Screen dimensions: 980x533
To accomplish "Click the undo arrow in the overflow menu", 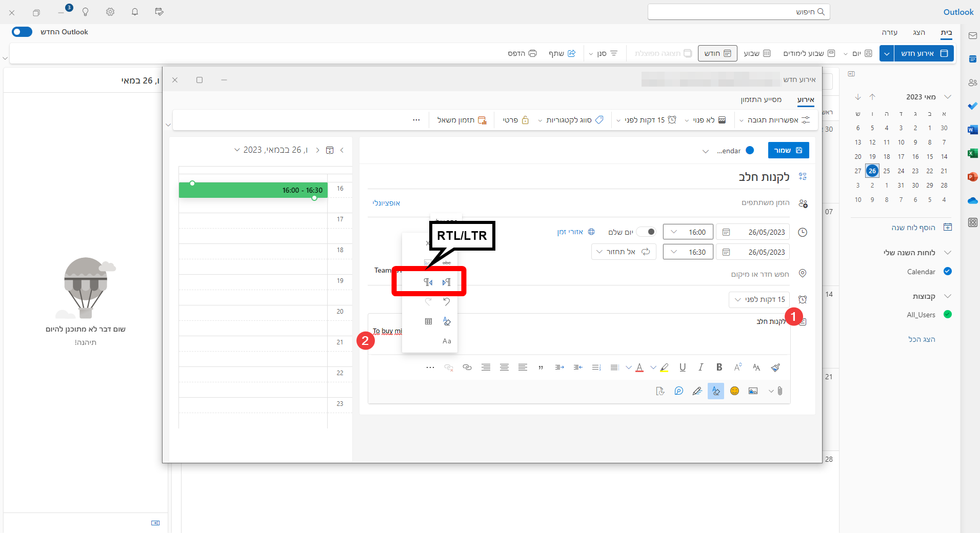I will coord(447,301).
